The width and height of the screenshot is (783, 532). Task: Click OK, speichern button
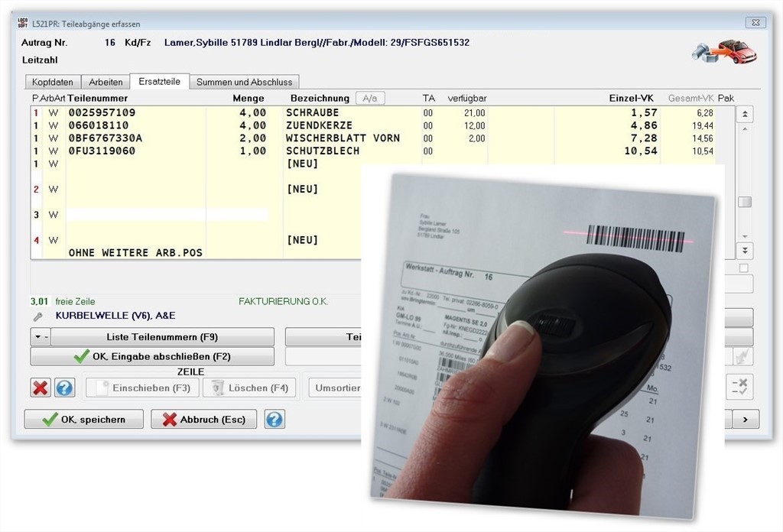pyautogui.click(x=84, y=419)
